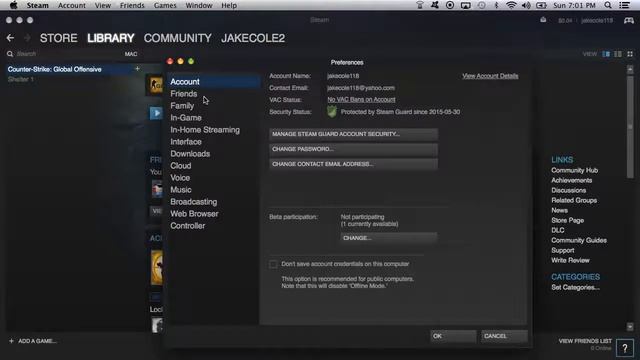Switch to grid view icon
640x360 pixels.
click(630, 54)
